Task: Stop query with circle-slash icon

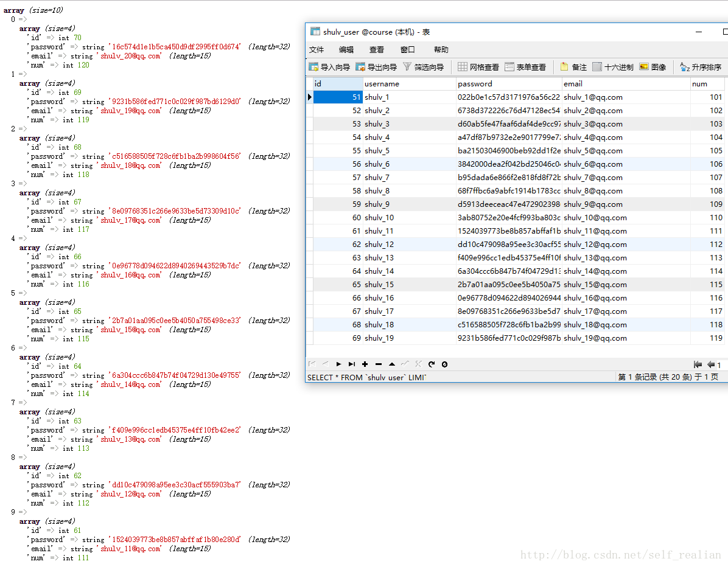Action: click(444, 364)
